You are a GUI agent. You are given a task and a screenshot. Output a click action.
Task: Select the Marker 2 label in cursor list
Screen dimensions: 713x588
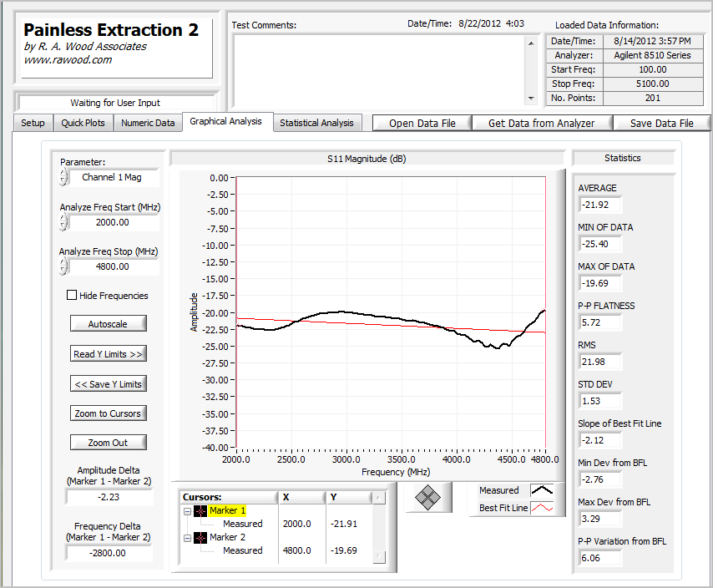tap(227, 538)
